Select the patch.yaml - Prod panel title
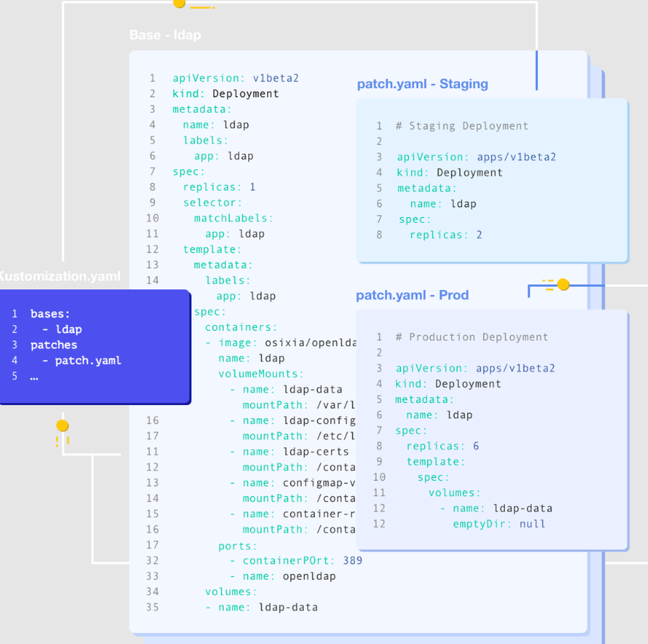 click(412, 295)
